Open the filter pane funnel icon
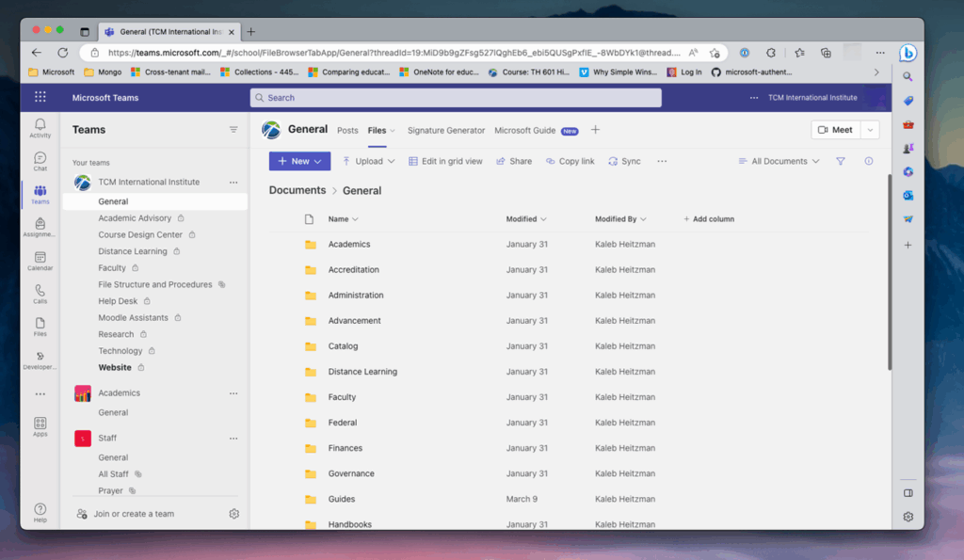The height and width of the screenshot is (560, 964). pos(841,162)
